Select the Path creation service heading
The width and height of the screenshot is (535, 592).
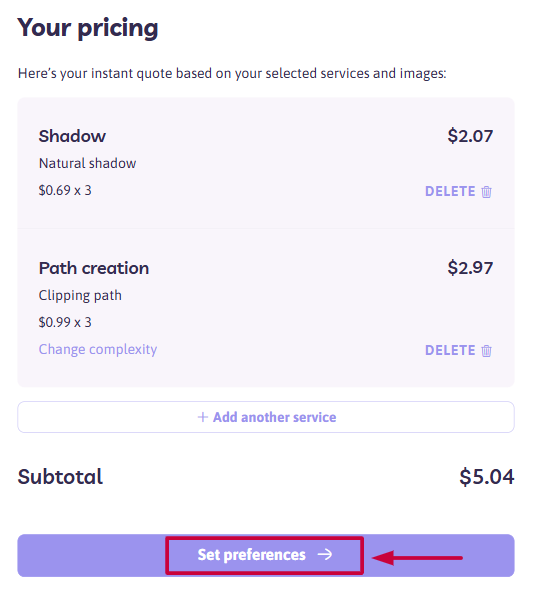tap(94, 268)
